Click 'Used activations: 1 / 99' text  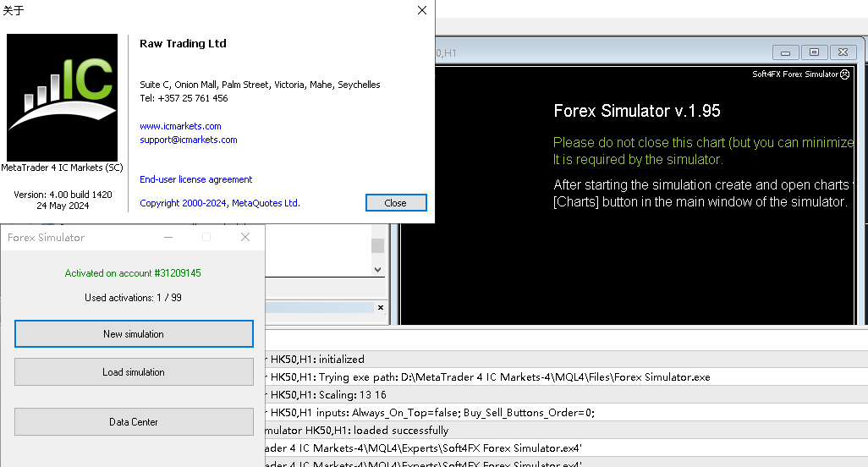click(x=133, y=298)
